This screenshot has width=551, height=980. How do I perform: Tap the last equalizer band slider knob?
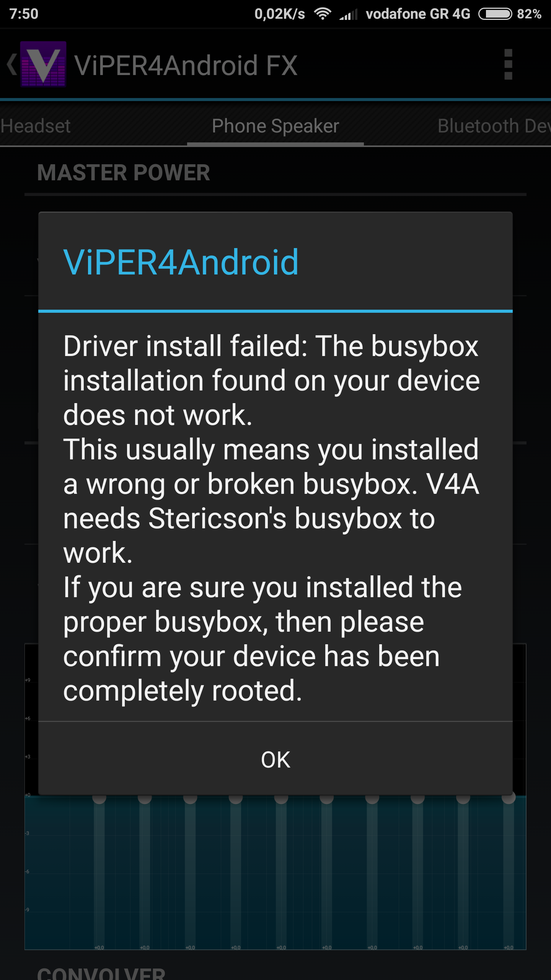tap(509, 798)
